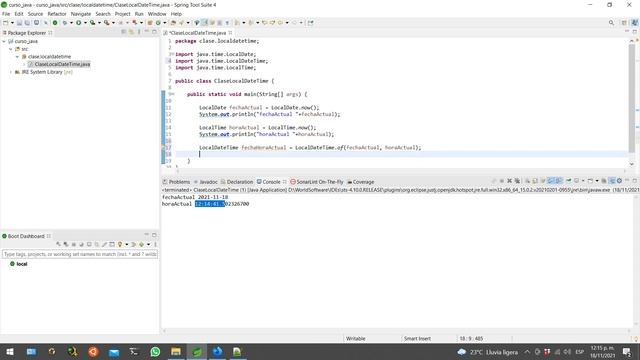Viewport: 640px width, 360px height.
Task: Click the New Java Class toolbar icon
Action: pos(158,23)
